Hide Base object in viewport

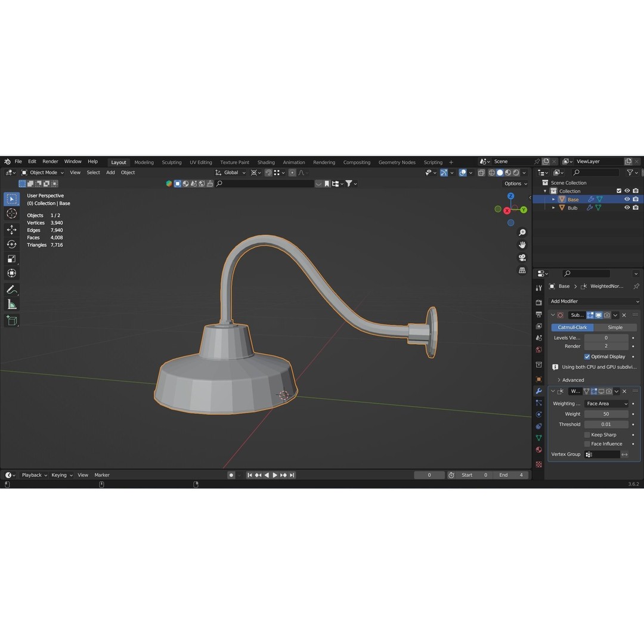tap(627, 199)
